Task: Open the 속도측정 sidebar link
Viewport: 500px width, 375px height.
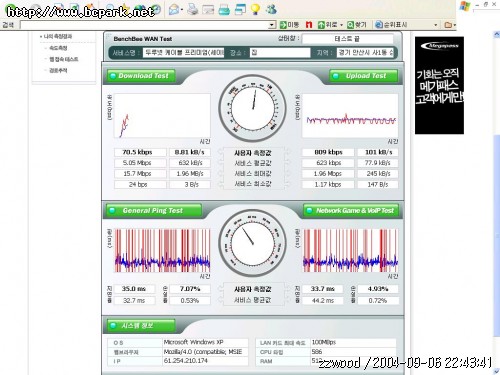Action: (58, 48)
